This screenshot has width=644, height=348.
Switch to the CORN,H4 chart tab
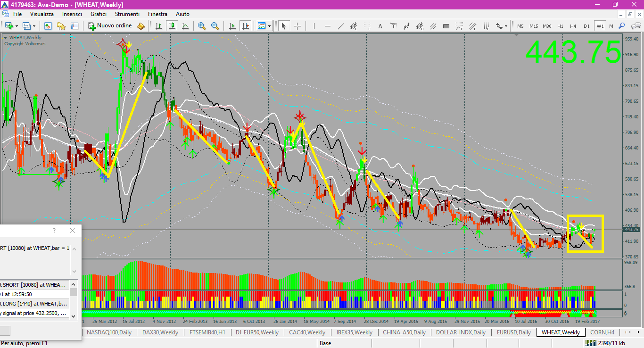[602, 332]
